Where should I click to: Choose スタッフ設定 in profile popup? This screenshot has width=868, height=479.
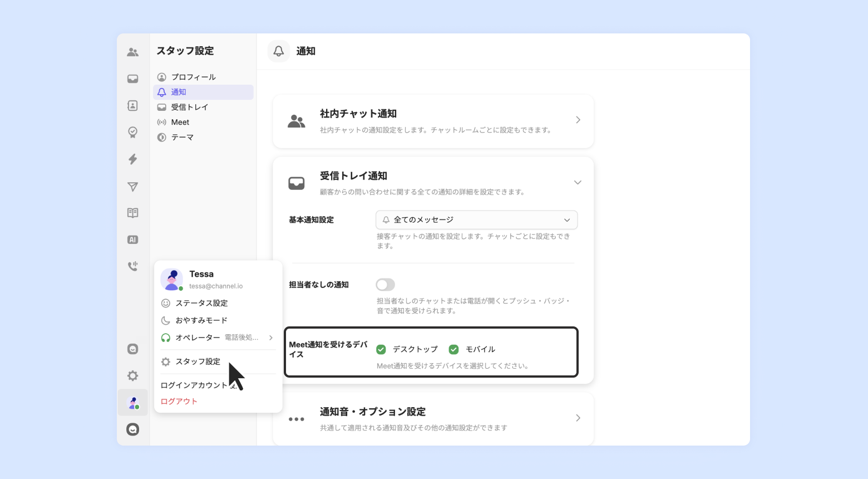218,361
